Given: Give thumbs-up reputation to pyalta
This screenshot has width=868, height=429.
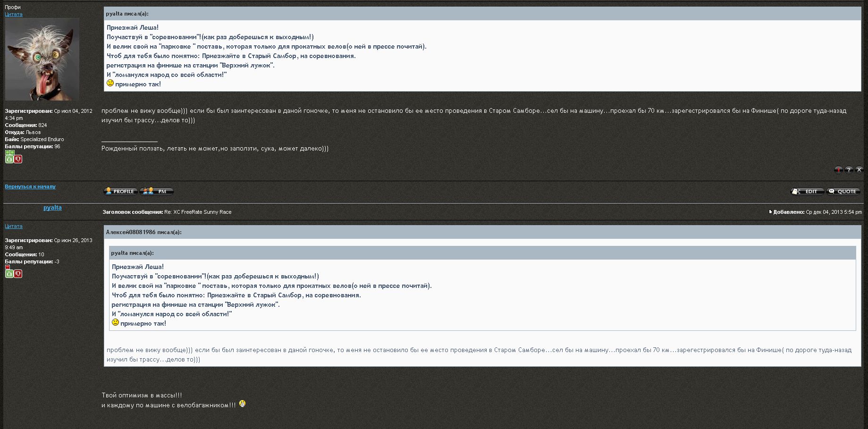Looking at the screenshot, I should (x=9, y=274).
